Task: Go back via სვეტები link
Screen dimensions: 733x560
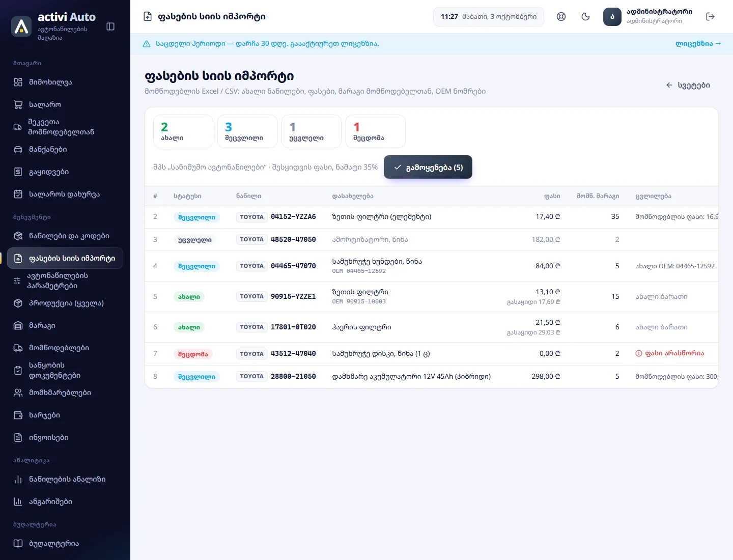Action: 688,85
